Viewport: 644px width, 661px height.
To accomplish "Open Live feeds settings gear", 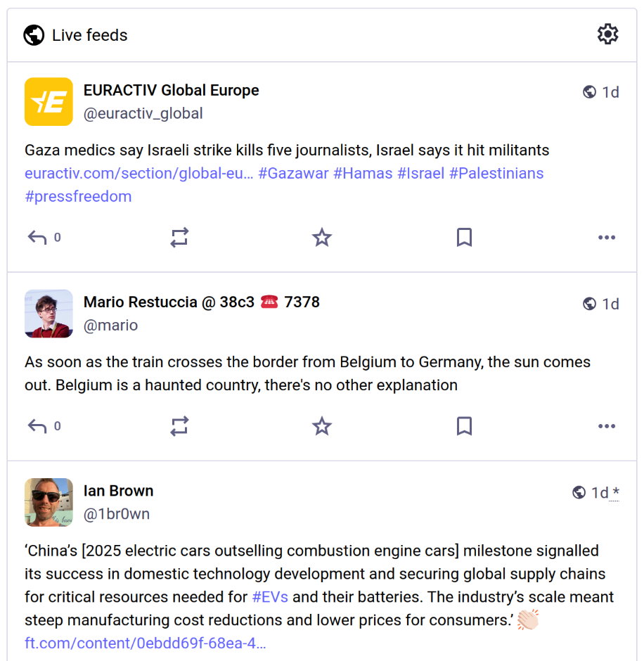I will [607, 34].
